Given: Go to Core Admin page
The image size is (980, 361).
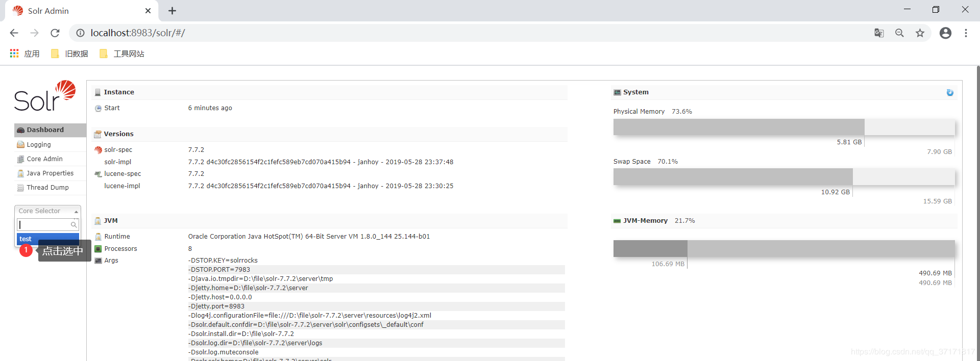Looking at the screenshot, I should [x=50, y=159].
